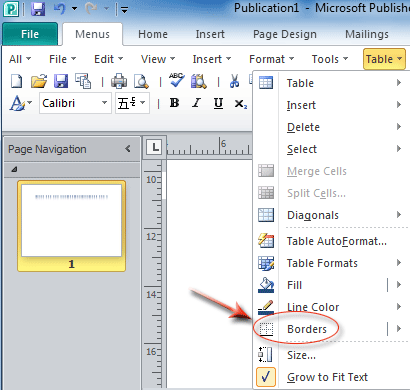Run the ABC Spelling check icon
The height and width of the screenshot is (390, 410).
coord(177,80)
